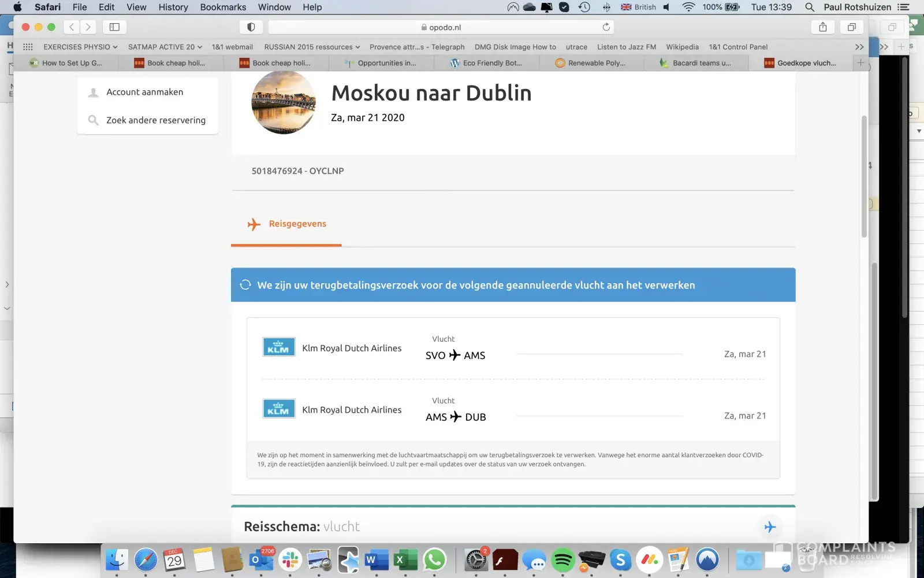The width and height of the screenshot is (924, 578).
Task: Go back with Safari's back arrow
Action: pyautogui.click(x=72, y=27)
